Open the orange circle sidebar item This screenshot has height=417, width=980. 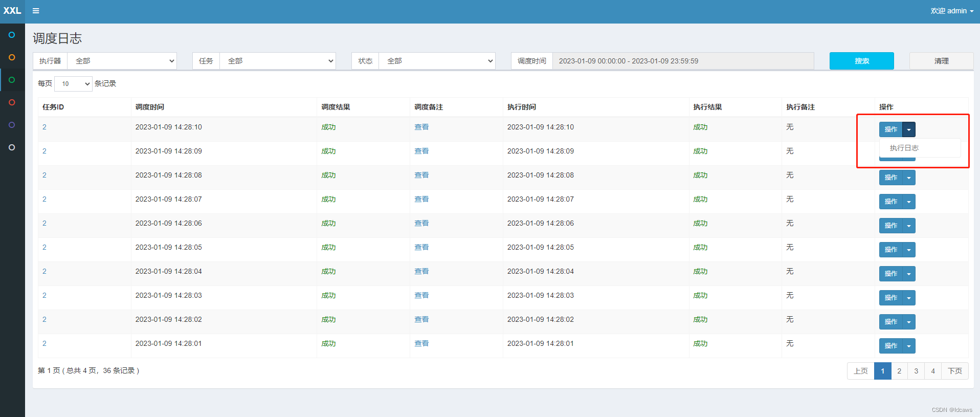[x=12, y=57]
